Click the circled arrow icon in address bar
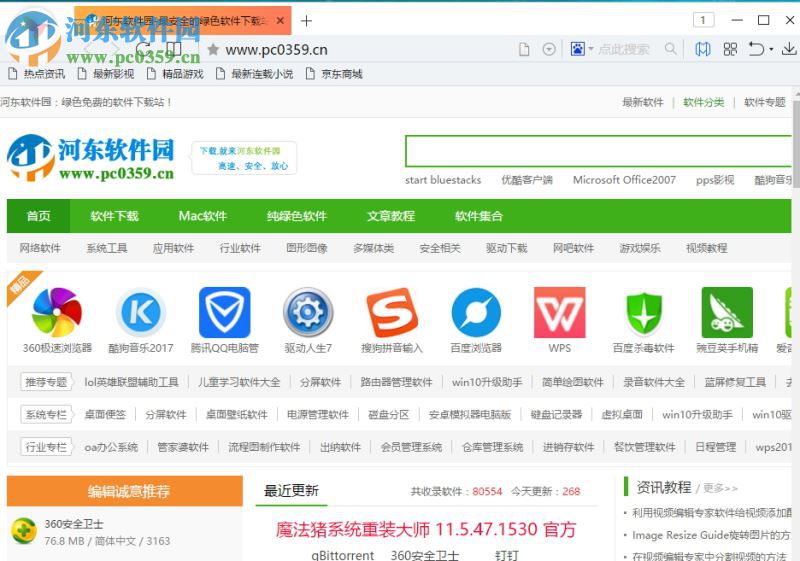The width and height of the screenshot is (800, 561). coord(549,49)
